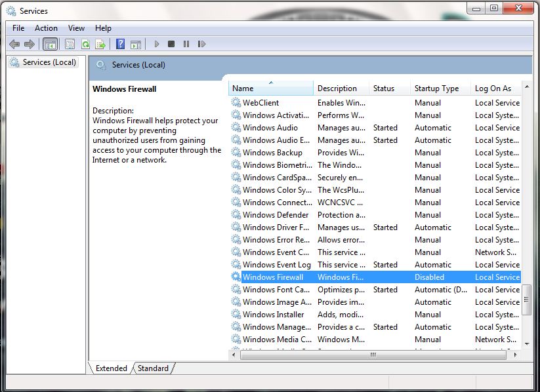Restart the selected service
Image resolution: width=540 pixels, height=392 pixels.
202,44
